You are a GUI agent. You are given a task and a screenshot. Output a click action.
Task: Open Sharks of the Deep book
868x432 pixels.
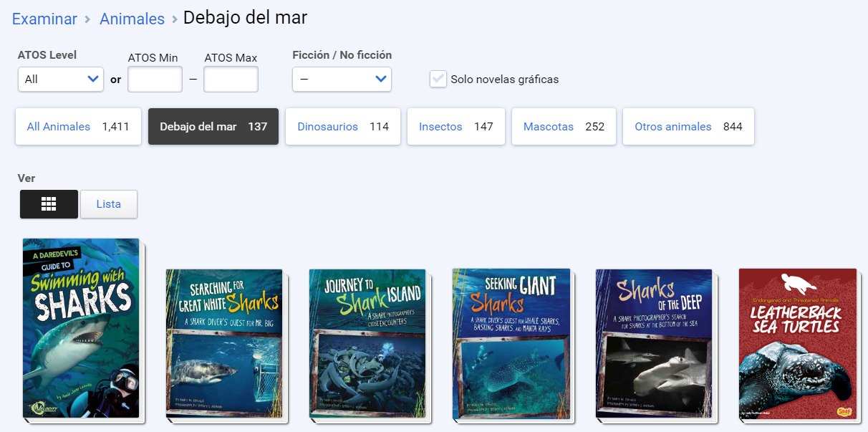(x=654, y=344)
